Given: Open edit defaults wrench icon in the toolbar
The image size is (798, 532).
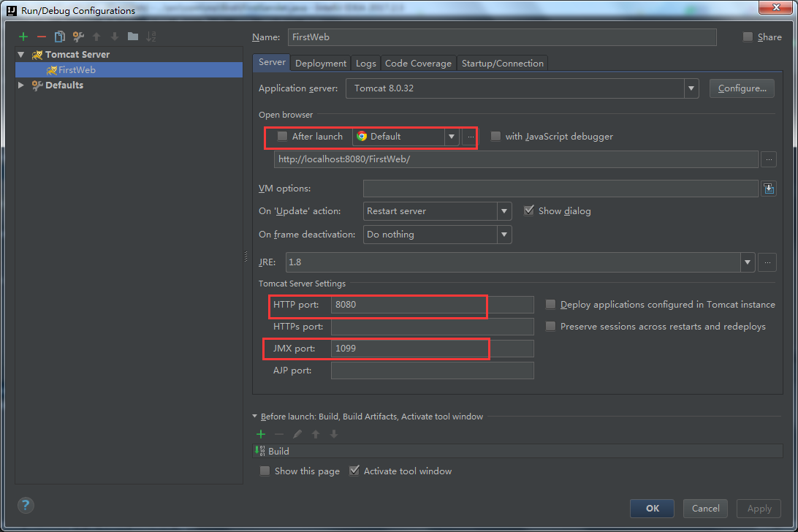Looking at the screenshot, I should pos(78,37).
